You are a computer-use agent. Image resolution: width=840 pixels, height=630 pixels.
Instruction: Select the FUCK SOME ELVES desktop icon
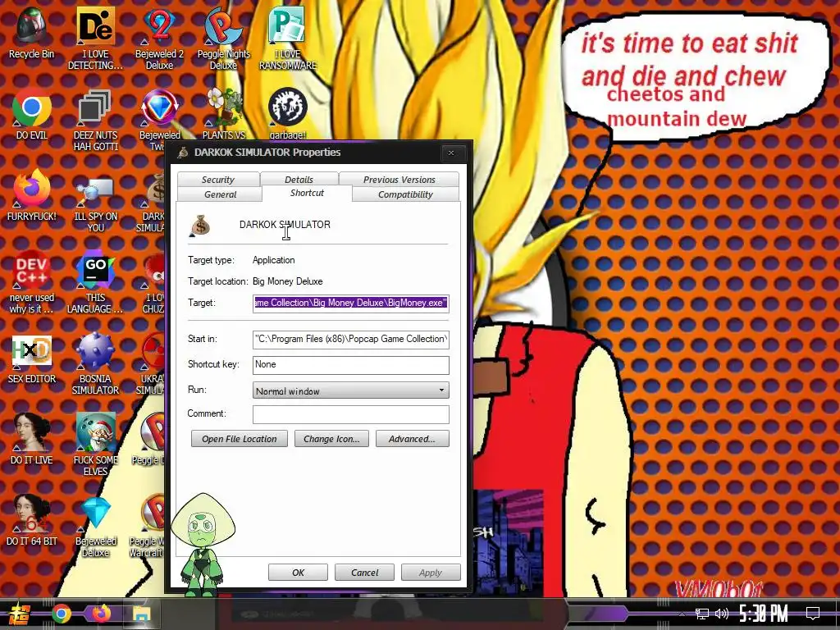pyautogui.click(x=95, y=445)
